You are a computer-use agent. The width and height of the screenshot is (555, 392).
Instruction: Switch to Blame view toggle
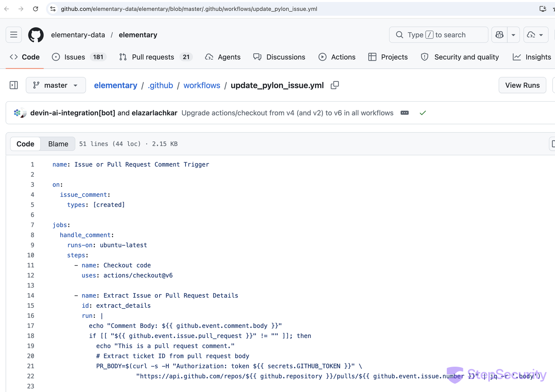pos(58,144)
